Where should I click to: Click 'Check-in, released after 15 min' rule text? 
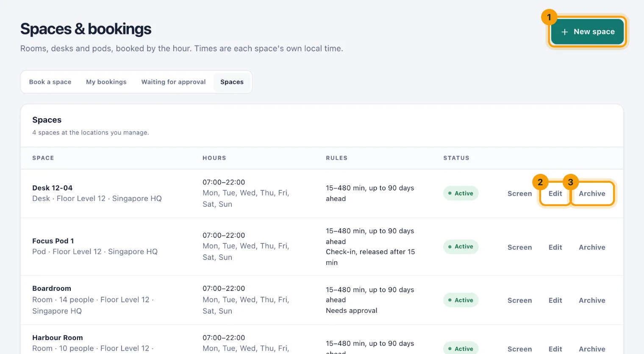(x=370, y=257)
